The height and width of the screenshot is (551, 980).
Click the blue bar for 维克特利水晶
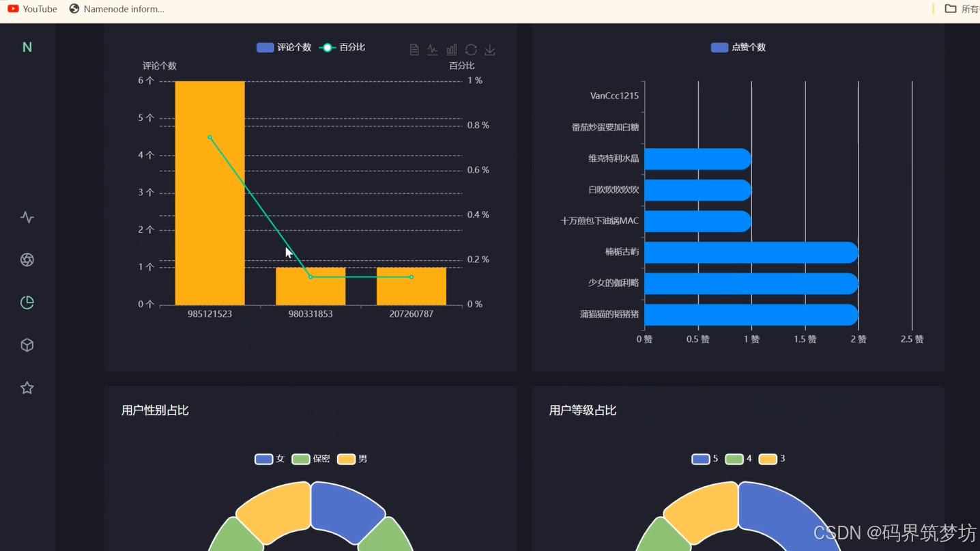click(x=697, y=159)
